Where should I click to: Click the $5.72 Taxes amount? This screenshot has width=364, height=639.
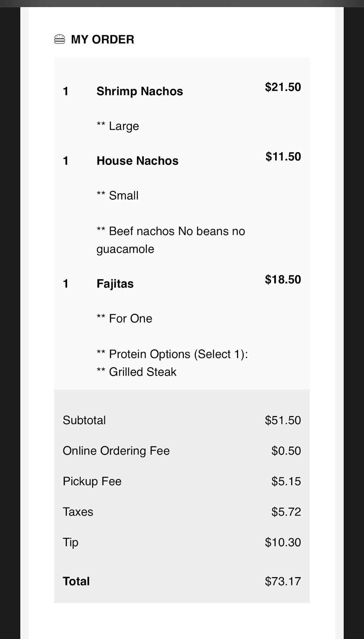coord(286,512)
